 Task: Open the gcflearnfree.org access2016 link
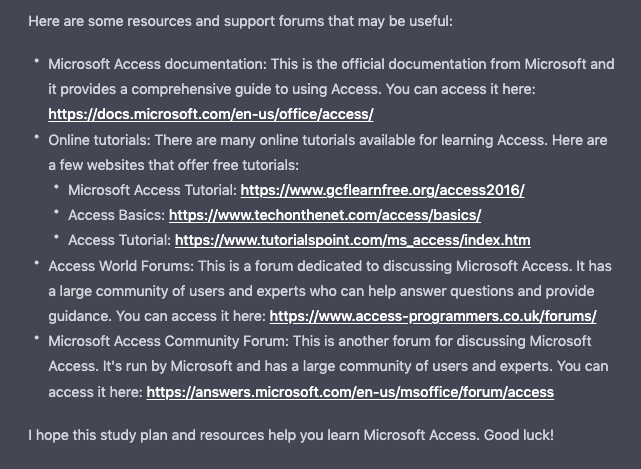382,190
